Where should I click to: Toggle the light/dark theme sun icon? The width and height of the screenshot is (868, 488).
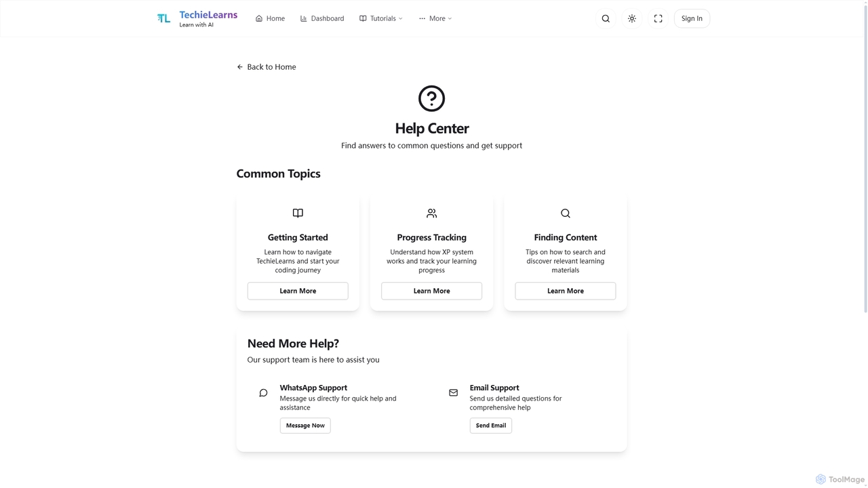632,18
